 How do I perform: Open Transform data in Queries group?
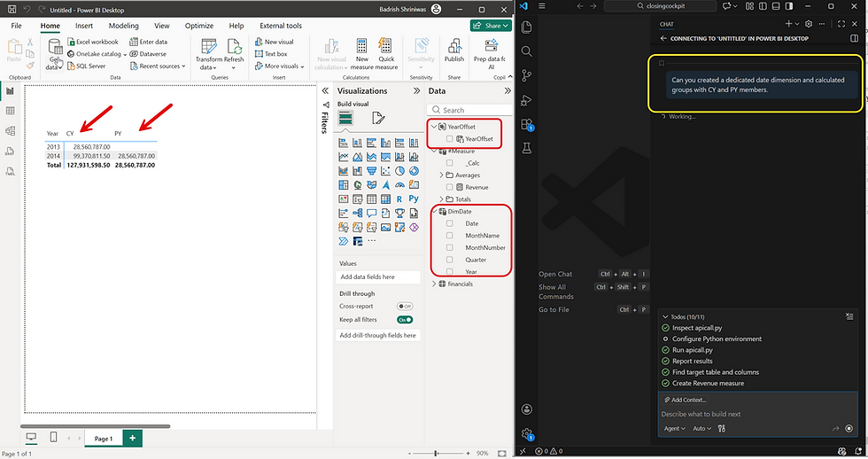[x=209, y=54]
